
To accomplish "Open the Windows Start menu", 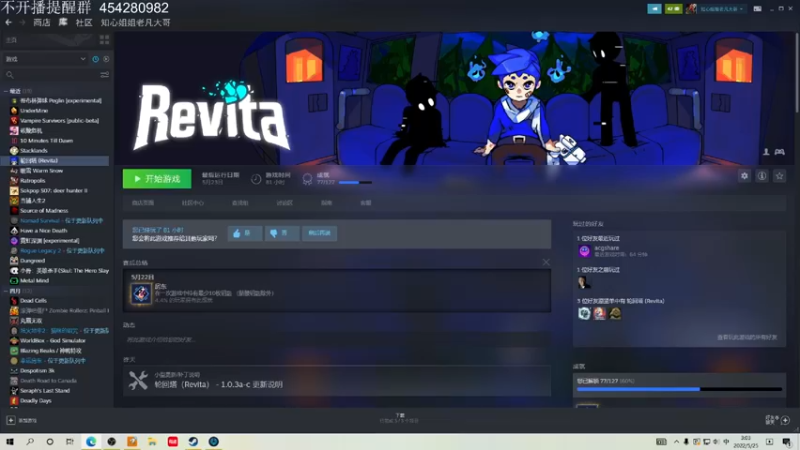I will coord(9,442).
